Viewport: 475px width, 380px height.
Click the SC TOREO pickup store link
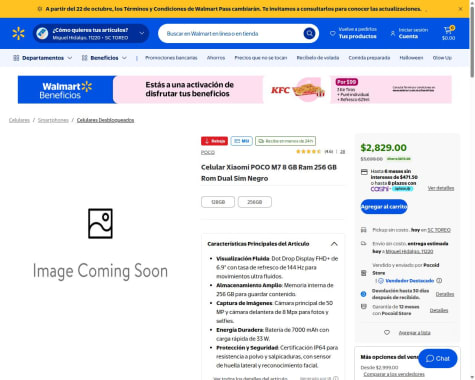(x=439, y=230)
